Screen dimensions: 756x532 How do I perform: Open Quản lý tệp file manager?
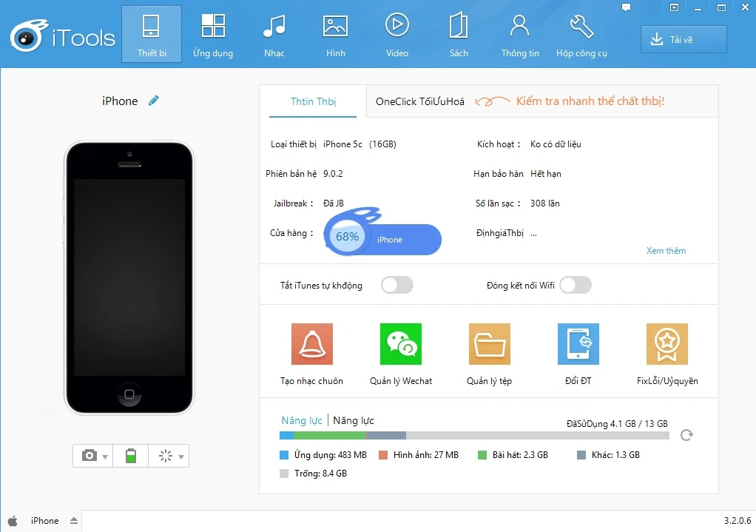[x=490, y=354]
